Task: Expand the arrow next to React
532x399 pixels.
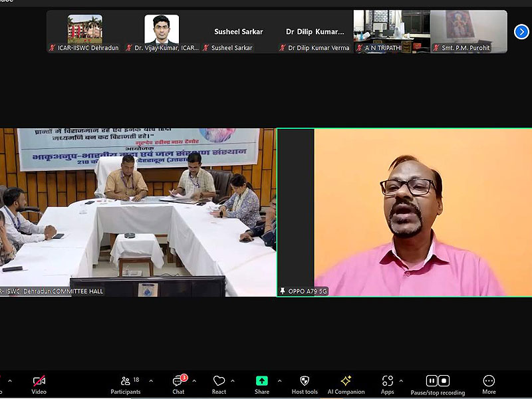Action: (x=233, y=381)
